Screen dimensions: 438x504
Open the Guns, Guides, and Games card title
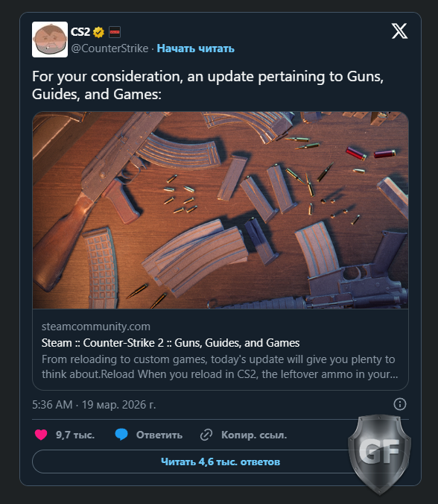(x=171, y=343)
